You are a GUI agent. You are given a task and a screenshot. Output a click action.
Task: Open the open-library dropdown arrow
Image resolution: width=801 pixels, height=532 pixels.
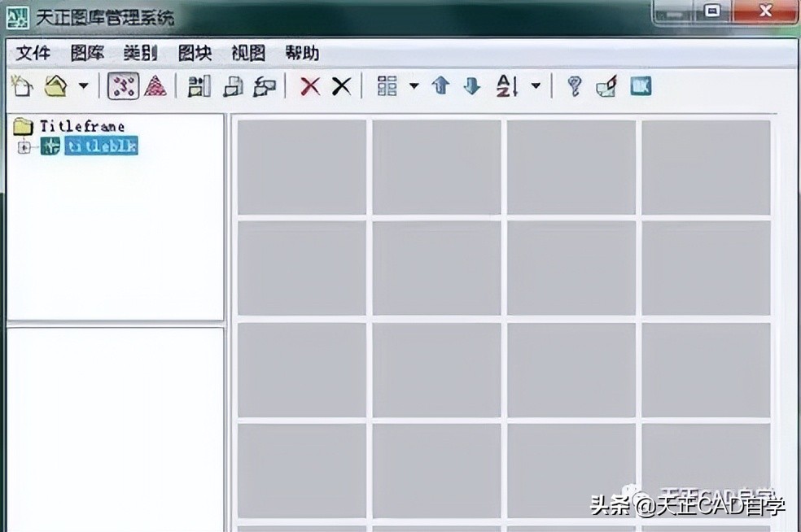coord(84,85)
